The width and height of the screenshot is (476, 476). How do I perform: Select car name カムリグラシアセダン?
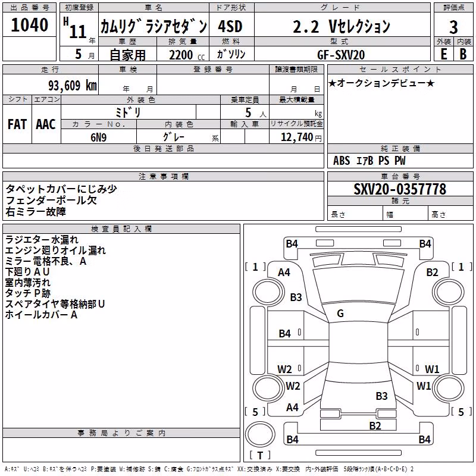pos(154,26)
